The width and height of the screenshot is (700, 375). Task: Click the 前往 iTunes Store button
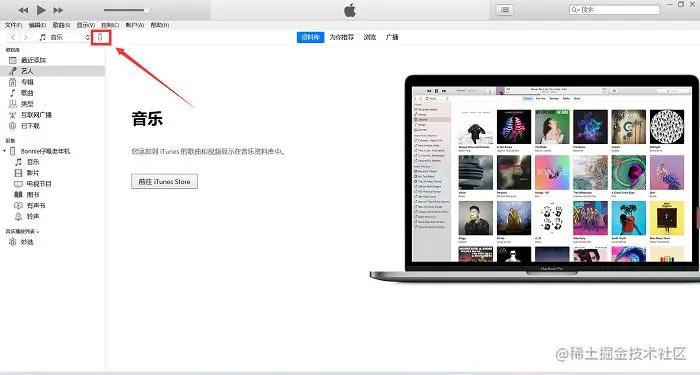tap(164, 182)
